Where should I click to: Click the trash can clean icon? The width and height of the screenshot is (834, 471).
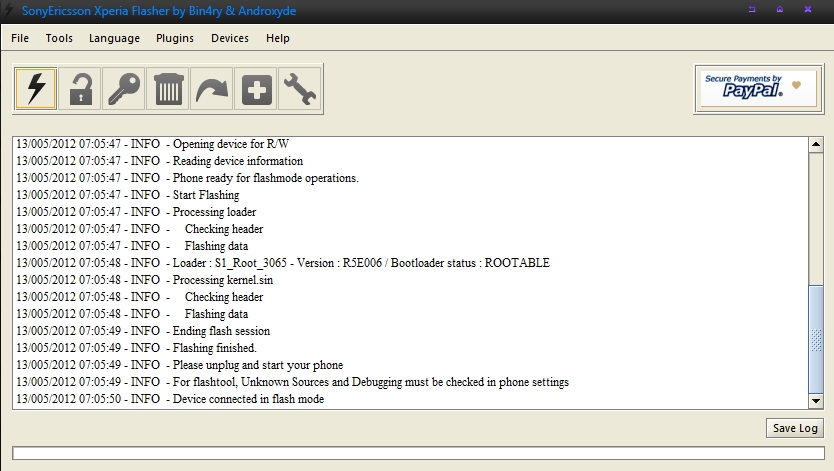(x=168, y=89)
